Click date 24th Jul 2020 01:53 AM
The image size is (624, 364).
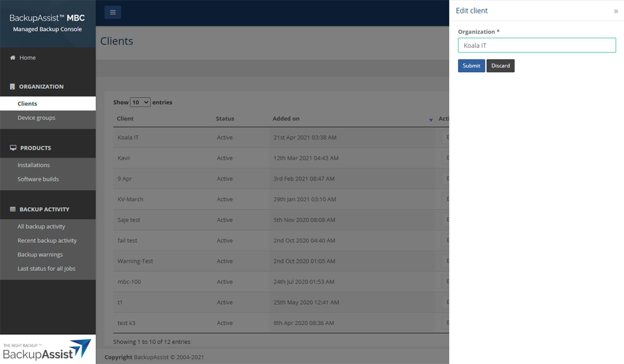coord(304,282)
